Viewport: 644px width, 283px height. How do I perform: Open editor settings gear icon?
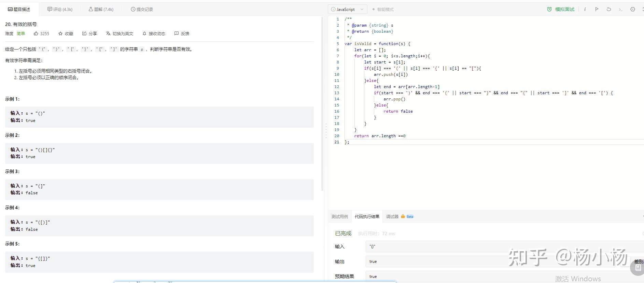coord(632,9)
